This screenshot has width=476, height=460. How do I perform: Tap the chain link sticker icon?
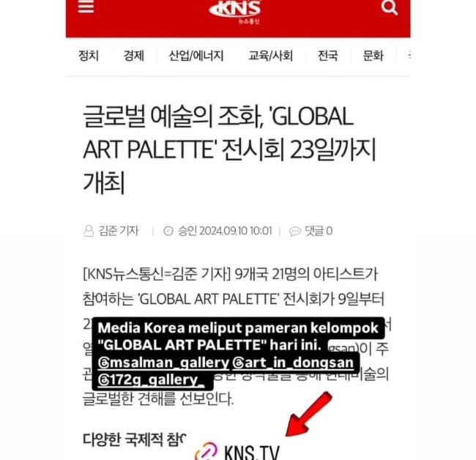click(x=207, y=452)
